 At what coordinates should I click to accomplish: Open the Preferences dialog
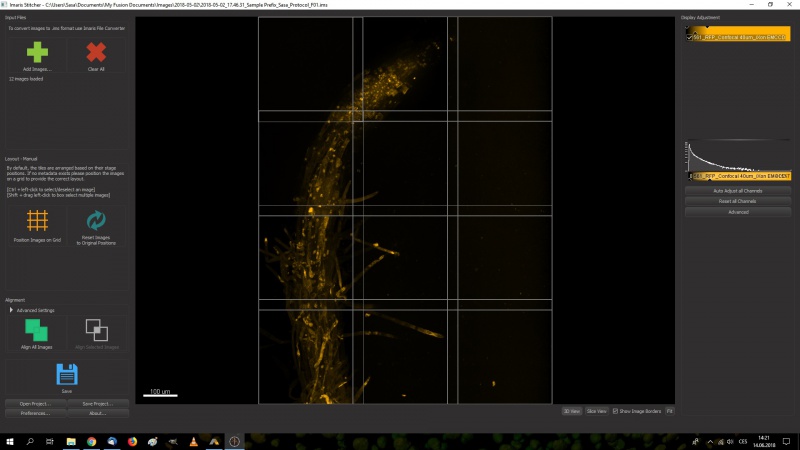coord(35,413)
